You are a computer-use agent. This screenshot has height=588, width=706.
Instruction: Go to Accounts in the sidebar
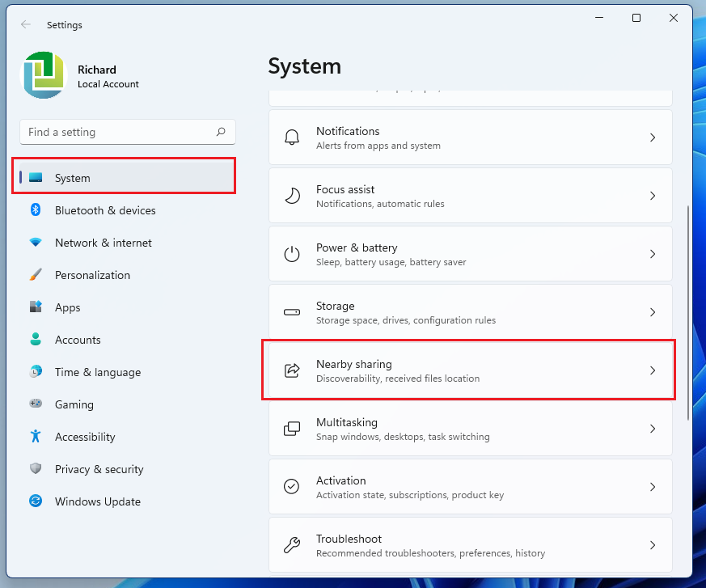(78, 340)
